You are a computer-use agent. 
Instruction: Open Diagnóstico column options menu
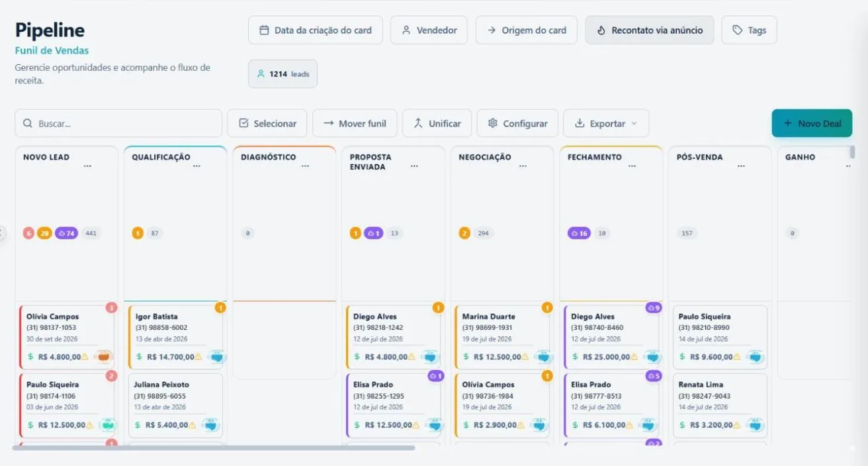[305, 167]
